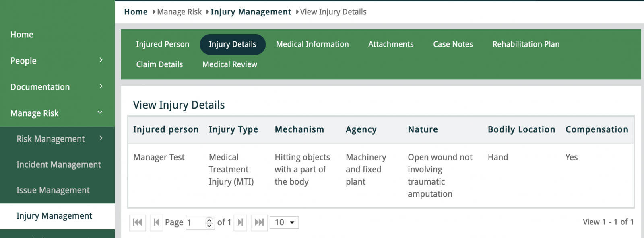Open the rows-per-page dropdown showing 10
The height and width of the screenshot is (238, 644).
(284, 222)
